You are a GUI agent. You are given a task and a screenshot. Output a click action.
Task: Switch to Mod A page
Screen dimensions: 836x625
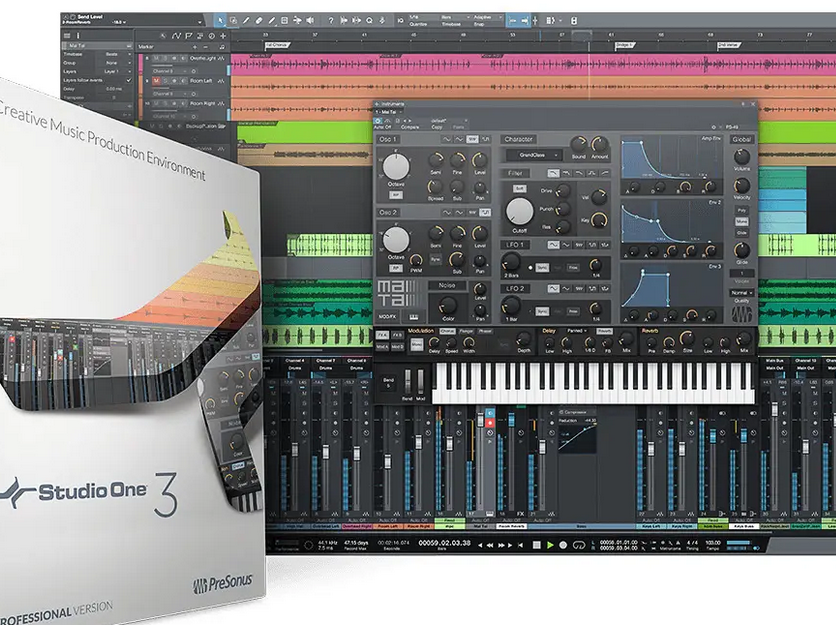pos(382,347)
